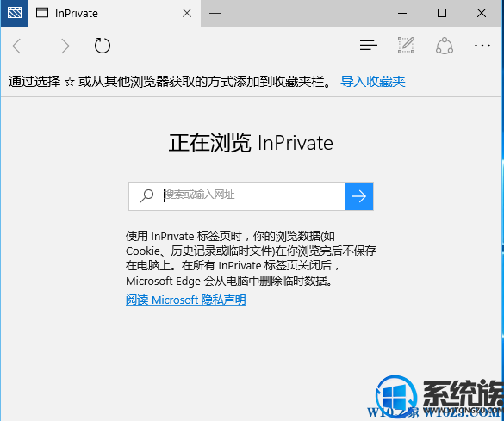
Task: Open the Hub panel
Action: [x=369, y=46]
